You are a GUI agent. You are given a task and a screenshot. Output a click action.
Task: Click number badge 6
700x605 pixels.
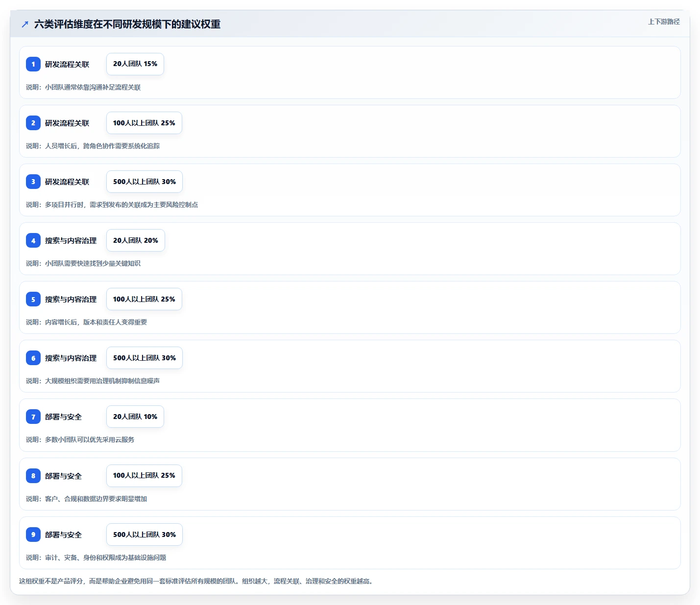[33, 358]
